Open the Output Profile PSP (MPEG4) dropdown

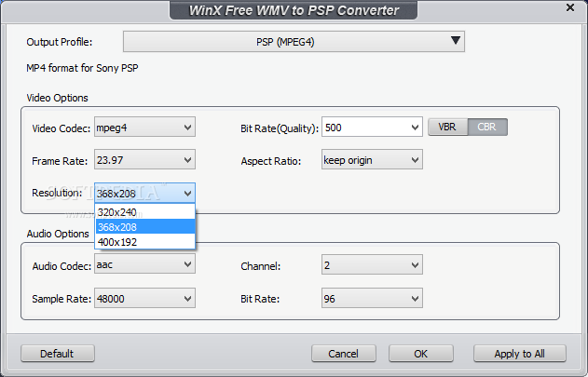pos(294,41)
